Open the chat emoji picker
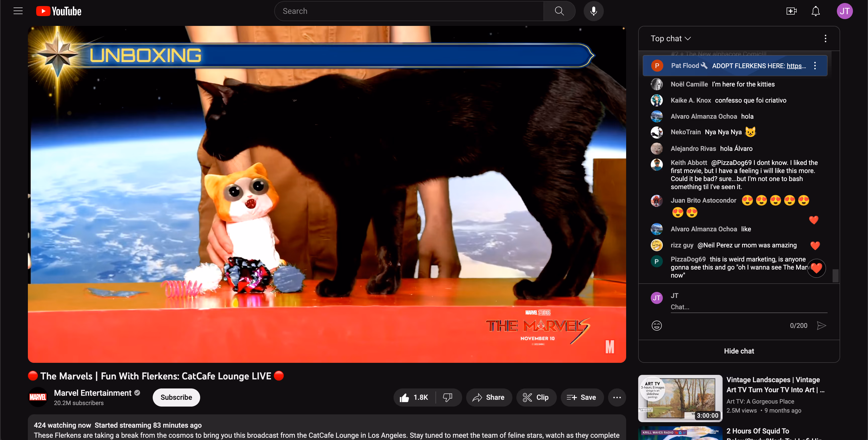Screen dimensions: 868x440 pos(656,326)
